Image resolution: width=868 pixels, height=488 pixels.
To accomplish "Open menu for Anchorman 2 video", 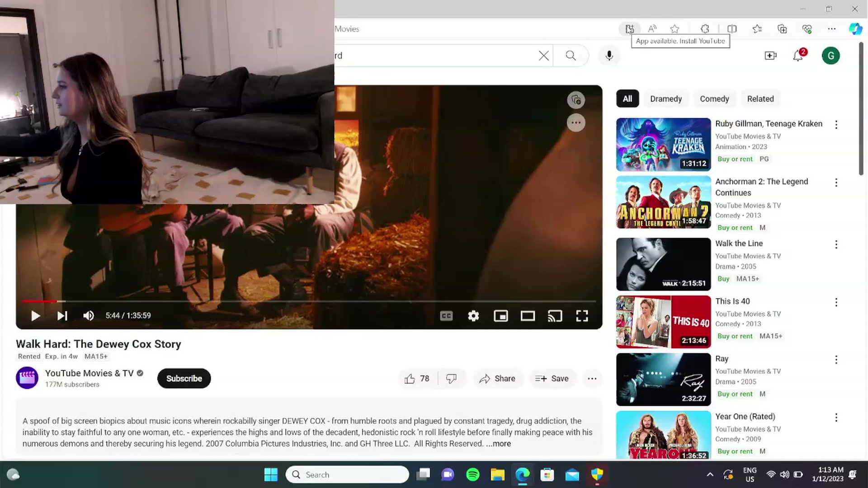I will pos(836,183).
